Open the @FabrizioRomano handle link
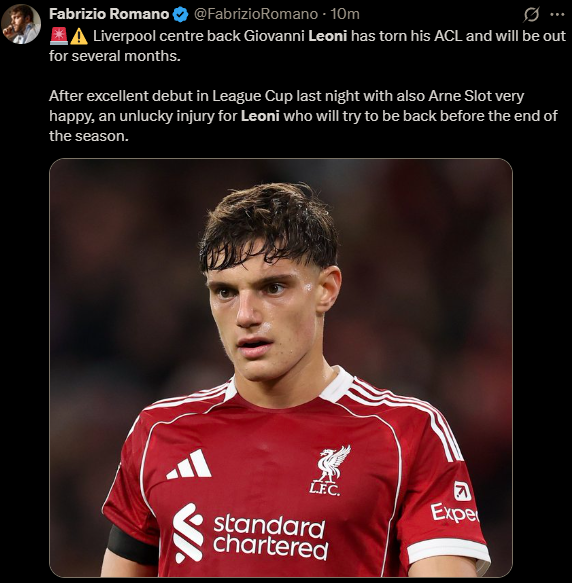572x583 pixels. pos(256,14)
